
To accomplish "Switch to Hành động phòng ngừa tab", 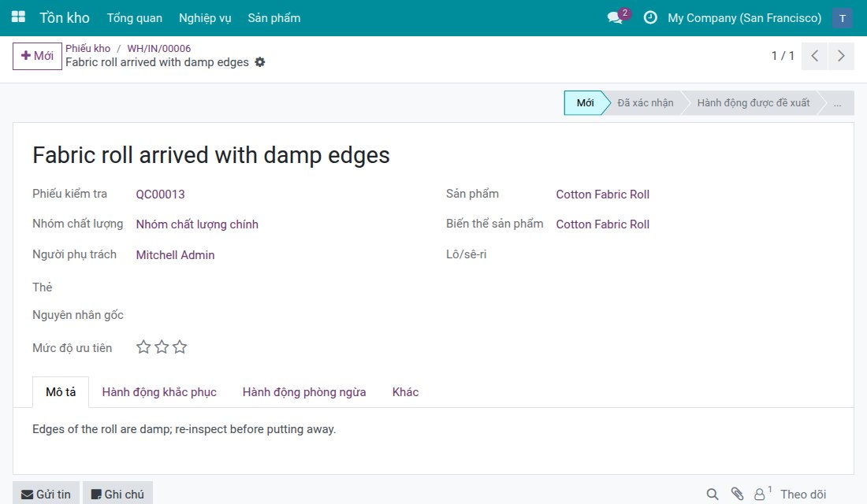I will (304, 392).
